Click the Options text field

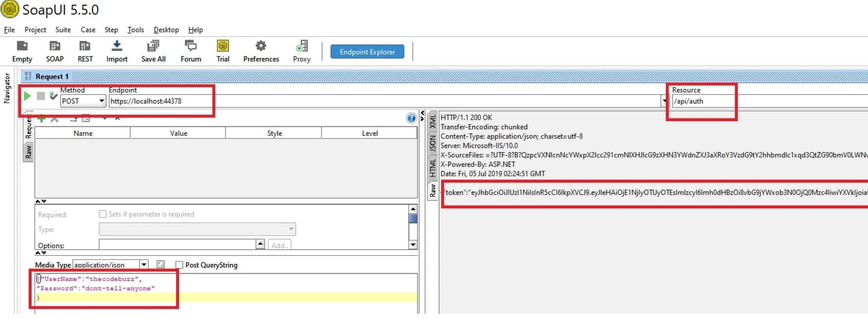point(177,244)
